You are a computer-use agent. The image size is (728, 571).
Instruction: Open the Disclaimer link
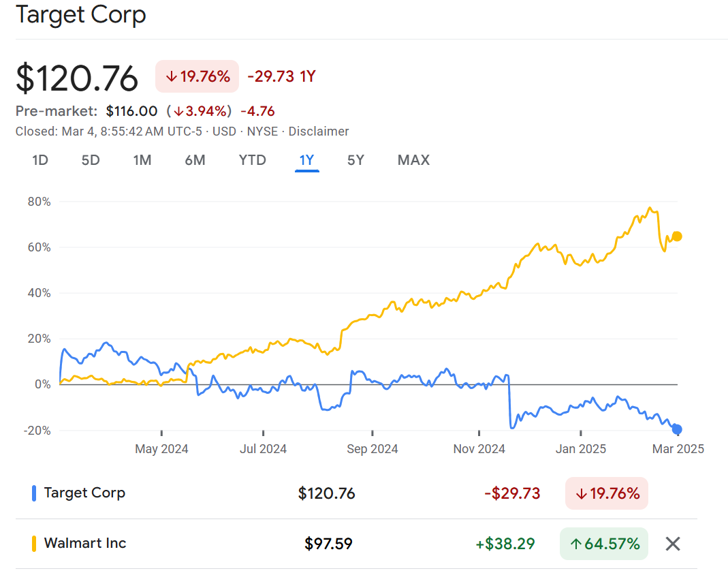[319, 132]
